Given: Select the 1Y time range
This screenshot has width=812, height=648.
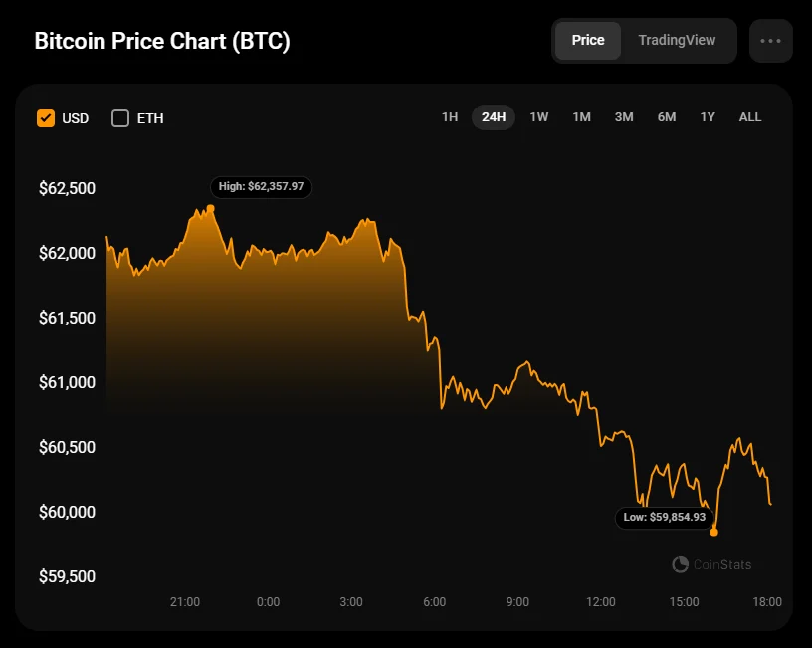Looking at the screenshot, I should pos(708,117).
